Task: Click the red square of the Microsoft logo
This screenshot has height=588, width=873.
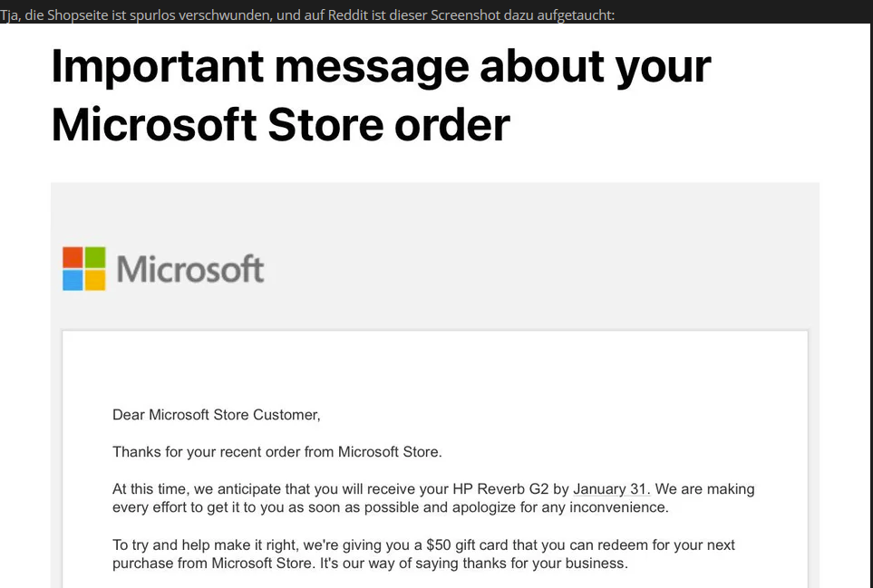Action: pos(73,257)
